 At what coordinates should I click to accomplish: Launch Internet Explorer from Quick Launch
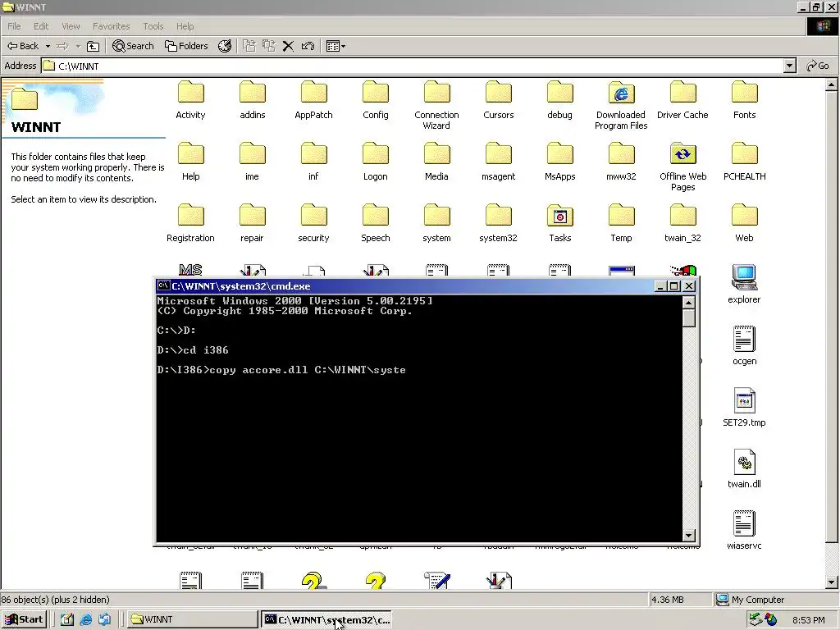pos(85,619)
